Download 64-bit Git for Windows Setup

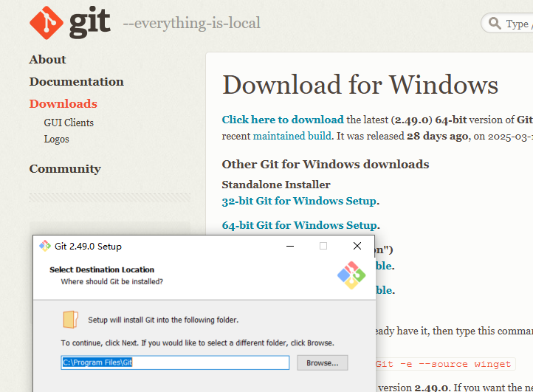point(300,225)
